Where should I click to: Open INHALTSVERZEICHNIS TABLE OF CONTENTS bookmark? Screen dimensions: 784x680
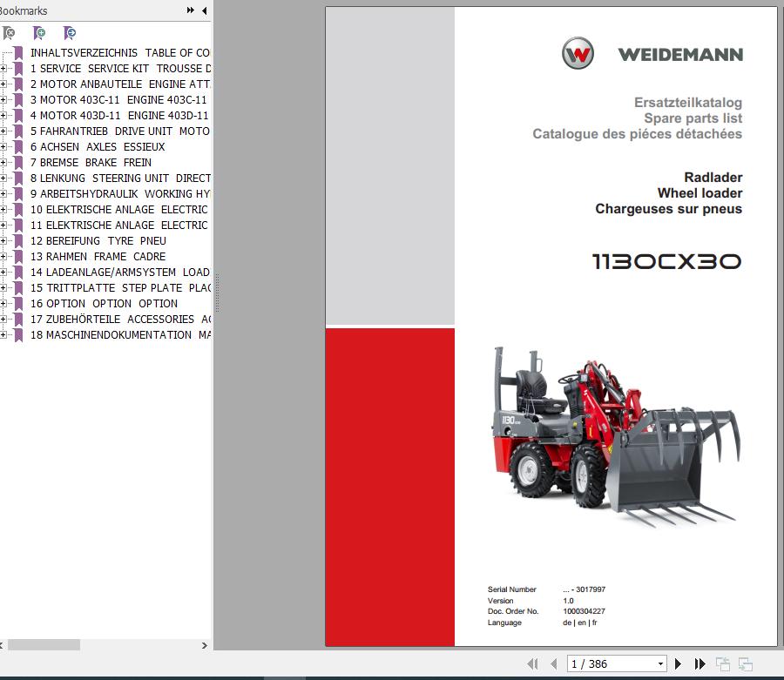pyautogui.click(x=120, y=53)
